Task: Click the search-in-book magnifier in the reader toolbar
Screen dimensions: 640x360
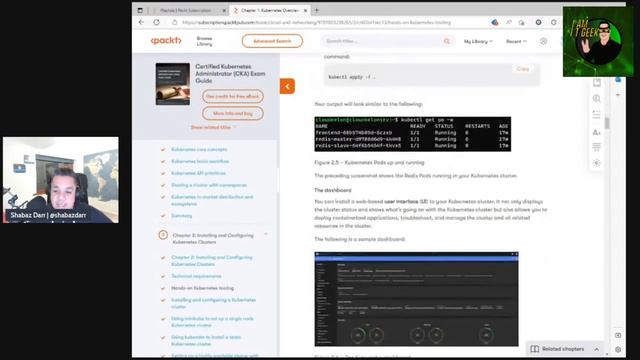Action: click(x=597, y=99)
